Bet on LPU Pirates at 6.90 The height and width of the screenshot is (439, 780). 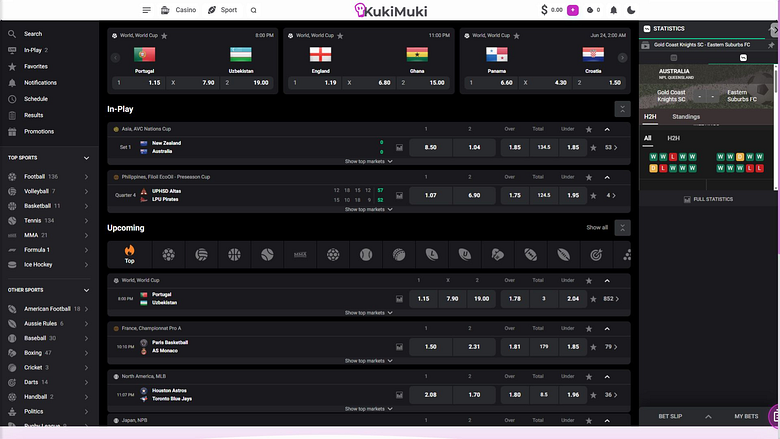[474, 195]
